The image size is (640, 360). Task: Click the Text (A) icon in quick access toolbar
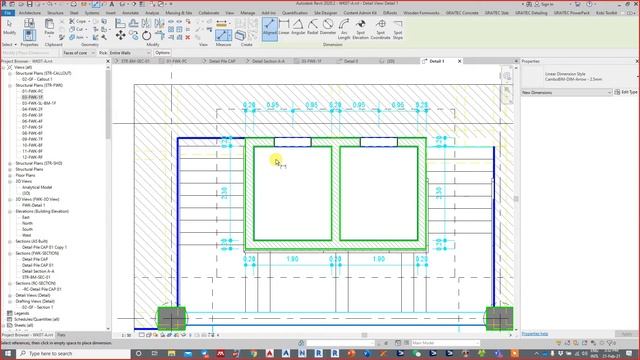(111, 4)
